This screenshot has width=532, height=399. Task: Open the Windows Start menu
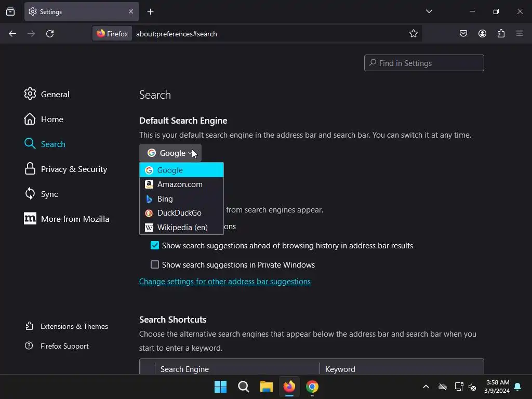pyautogui.click(x=220, y=387)
